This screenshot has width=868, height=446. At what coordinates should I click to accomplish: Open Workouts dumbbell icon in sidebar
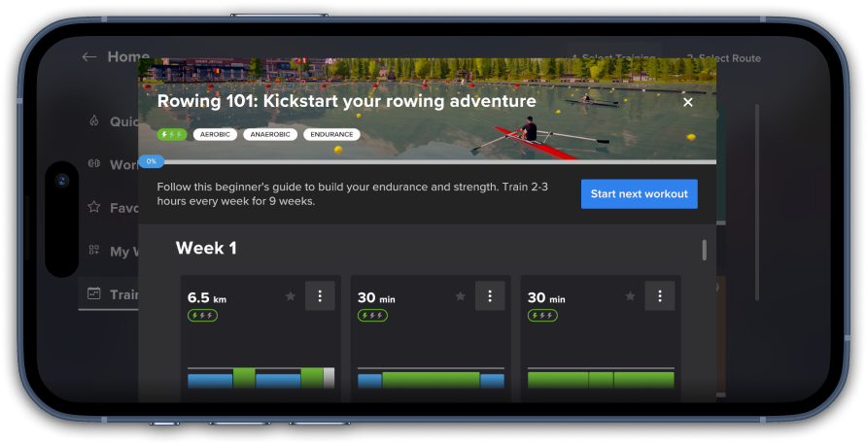(x=94, y=164)
